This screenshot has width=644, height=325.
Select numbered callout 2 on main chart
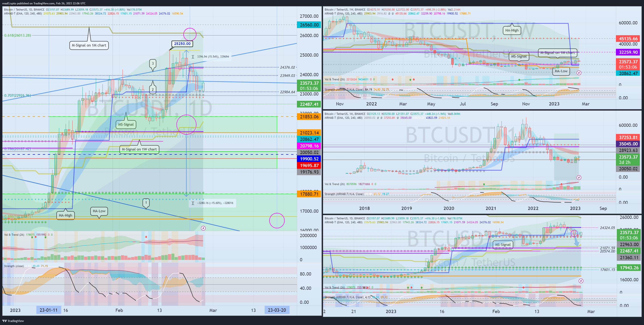(x=153, y=90)
